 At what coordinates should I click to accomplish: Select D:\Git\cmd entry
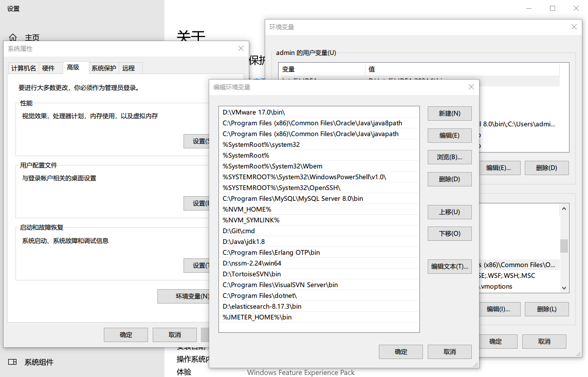319,231
